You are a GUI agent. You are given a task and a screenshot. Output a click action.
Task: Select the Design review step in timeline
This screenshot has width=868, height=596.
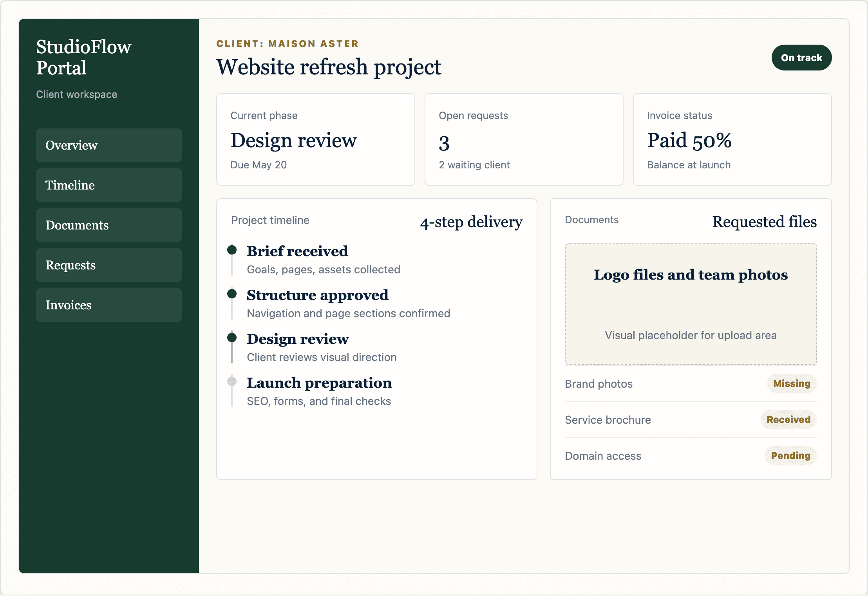point(298,339)
